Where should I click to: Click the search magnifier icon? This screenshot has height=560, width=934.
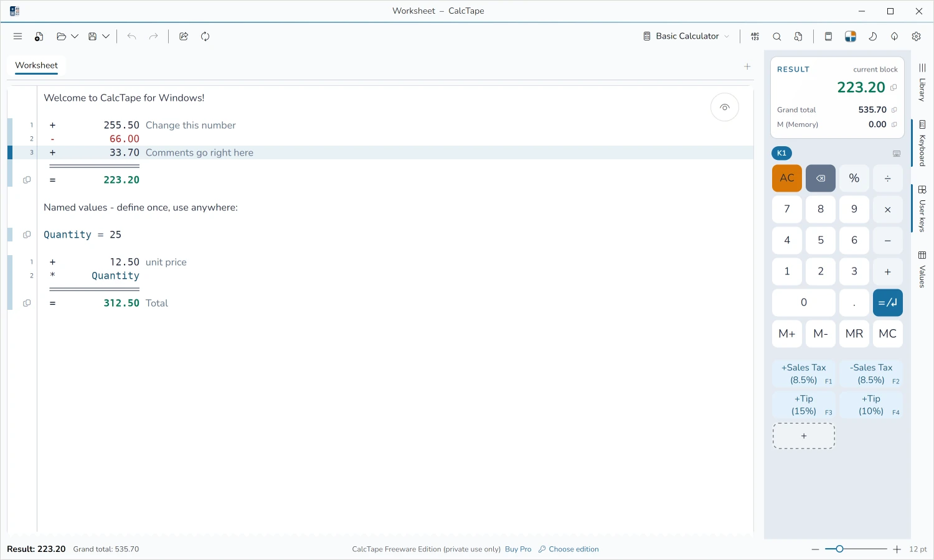(x=777, y=37)
